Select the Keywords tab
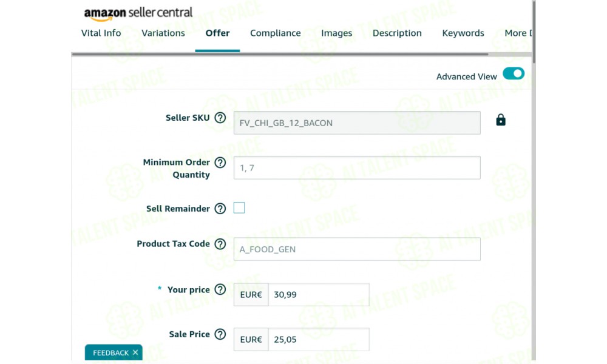The image size is (607, 364). [463, 33]
